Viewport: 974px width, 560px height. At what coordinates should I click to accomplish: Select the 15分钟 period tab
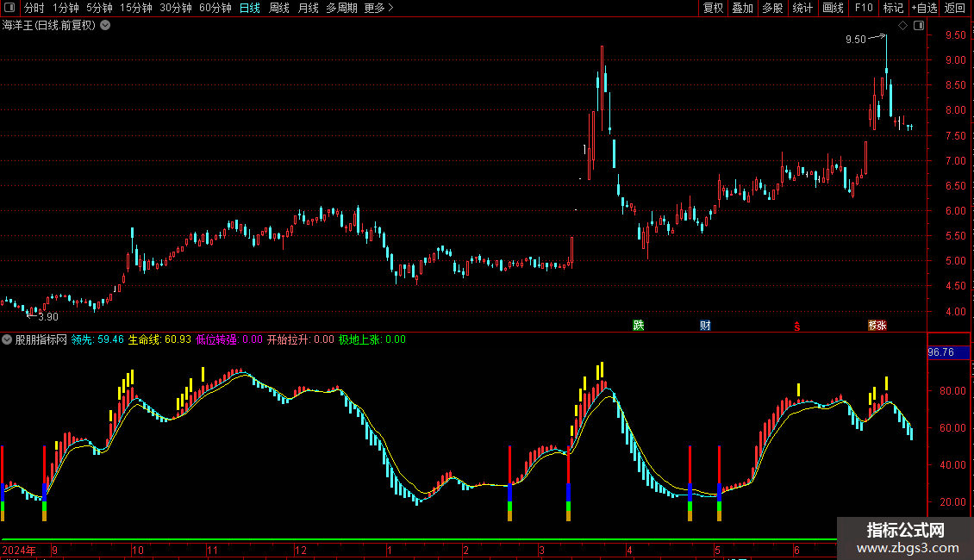(x=135, y=8)
